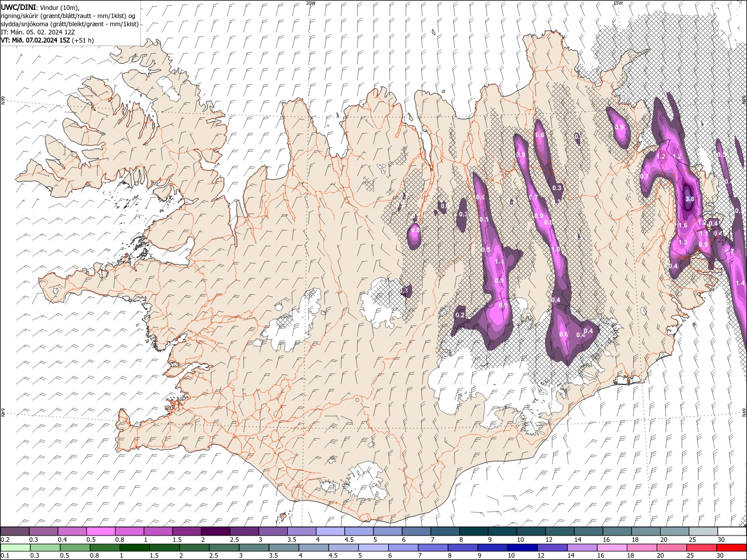The width and height of the screenshot is (747, 560).
Task: Select the 25 pale grey swatch, upper legend
Action: (703, 531)
